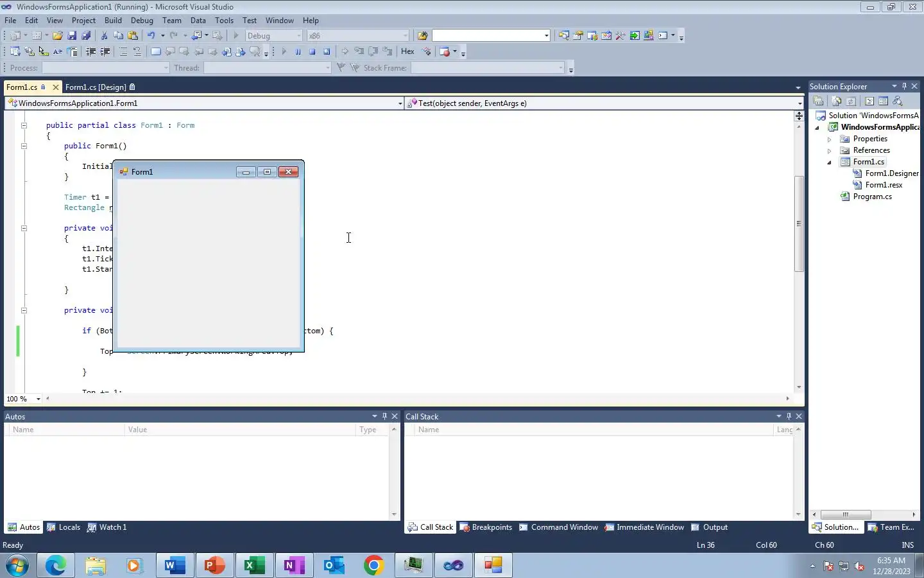Open the Immediate Window tab
Viewport: 924px width, 578px height.
click(644, 527)
